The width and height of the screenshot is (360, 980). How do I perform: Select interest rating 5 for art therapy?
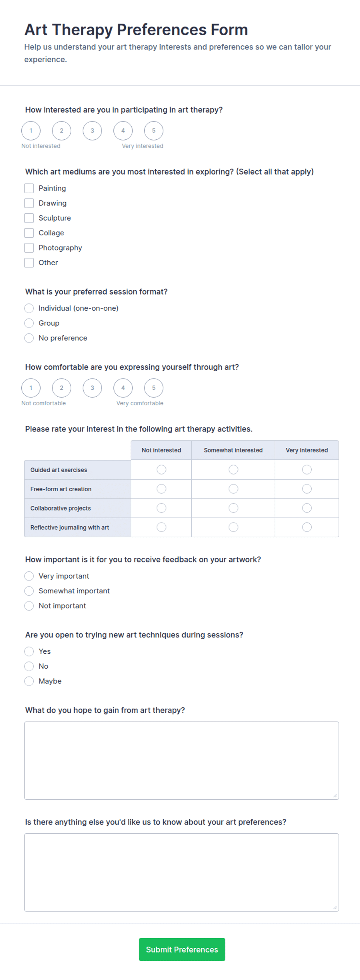154,130
